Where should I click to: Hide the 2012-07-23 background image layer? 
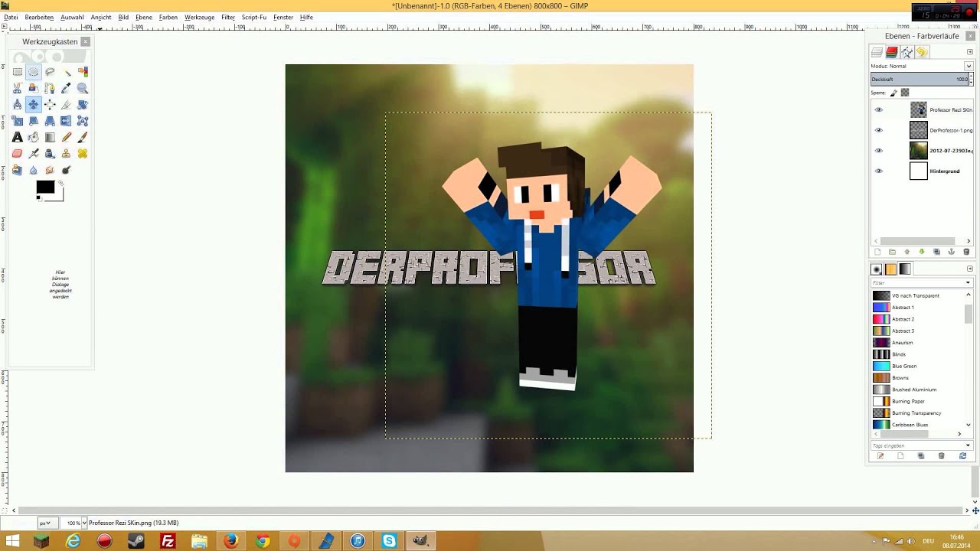point(878,151)
